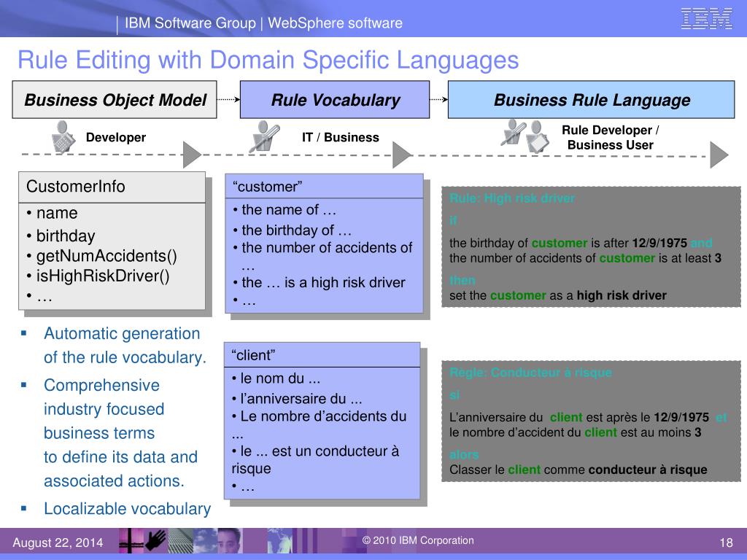Click the phrase le ... est un conducteur à risque

click(x=315, y=459)
